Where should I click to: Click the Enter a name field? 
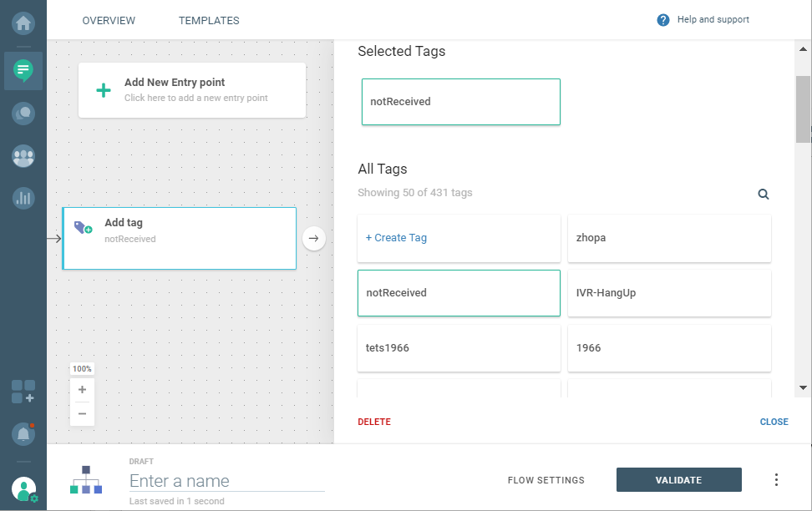coord(226,481)
